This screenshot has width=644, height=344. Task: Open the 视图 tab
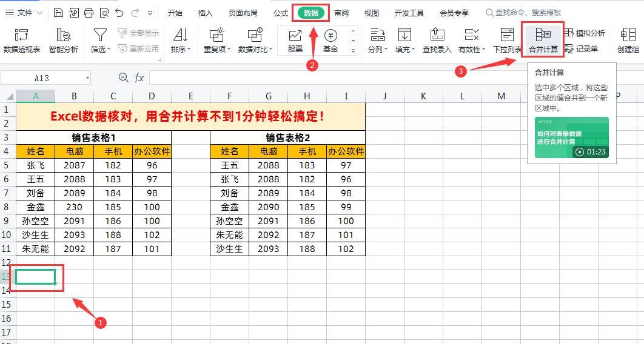[372, 13]
